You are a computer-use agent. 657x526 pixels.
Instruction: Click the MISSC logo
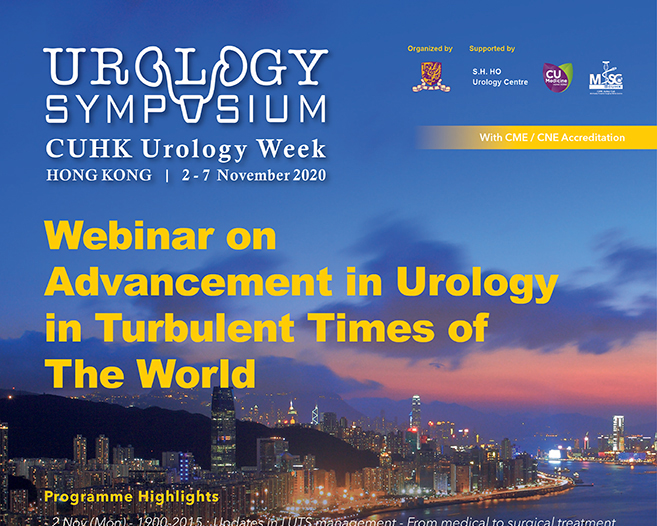(x=606, y=76)
